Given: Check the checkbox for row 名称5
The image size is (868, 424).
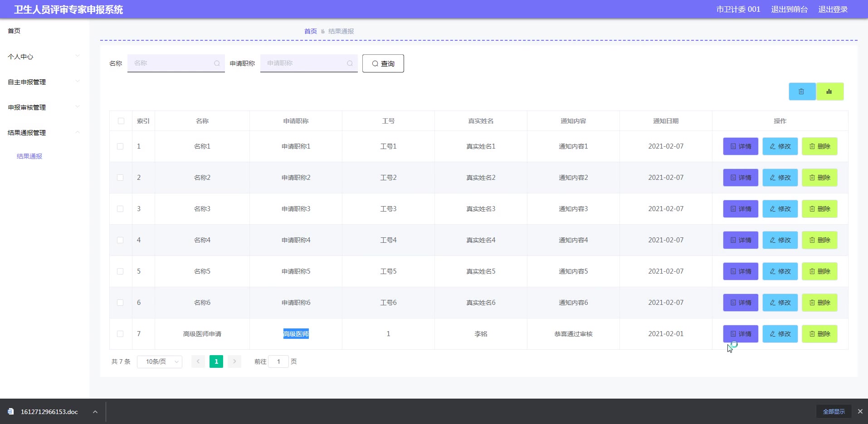Looking at the screenshot, I should 120,271.
